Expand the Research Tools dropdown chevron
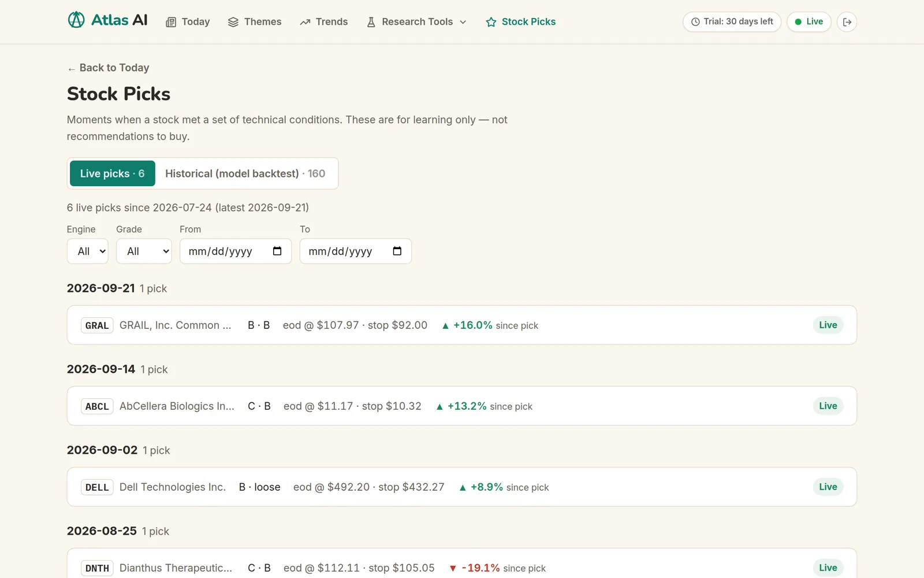Screen dimensions: 924x578 pyautogui.click(x=463, y=22)
